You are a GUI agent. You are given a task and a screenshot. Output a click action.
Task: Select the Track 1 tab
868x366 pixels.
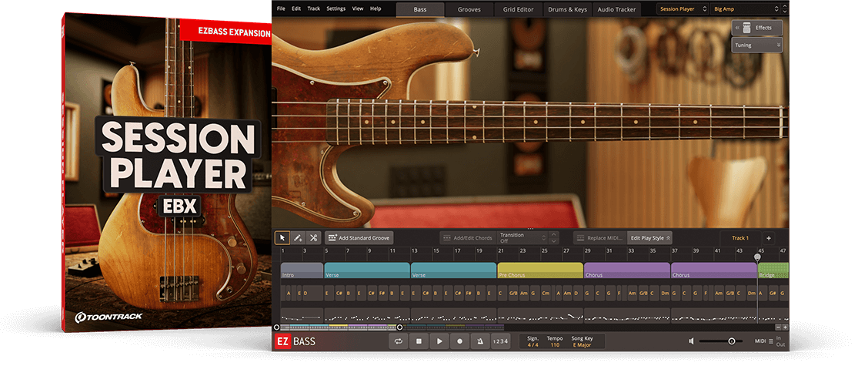coord(740,238)
